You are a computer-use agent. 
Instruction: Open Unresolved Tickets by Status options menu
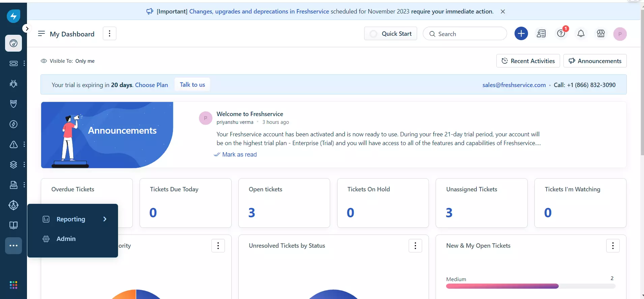(415, 246)
